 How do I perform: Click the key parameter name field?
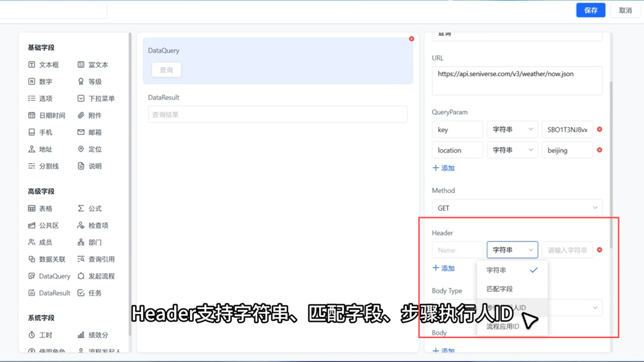point(457,130)
